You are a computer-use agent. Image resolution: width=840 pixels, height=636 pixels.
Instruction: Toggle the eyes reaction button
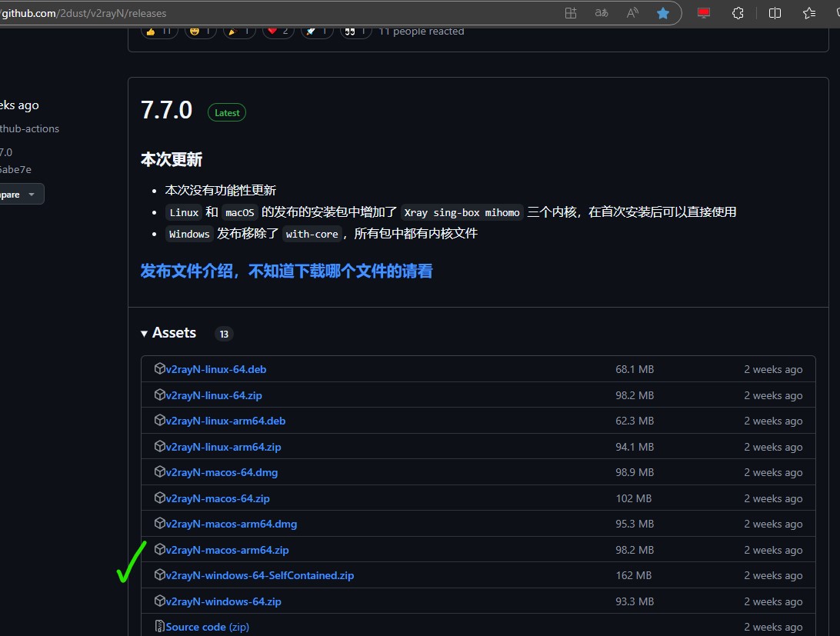(x=355, y=31)
